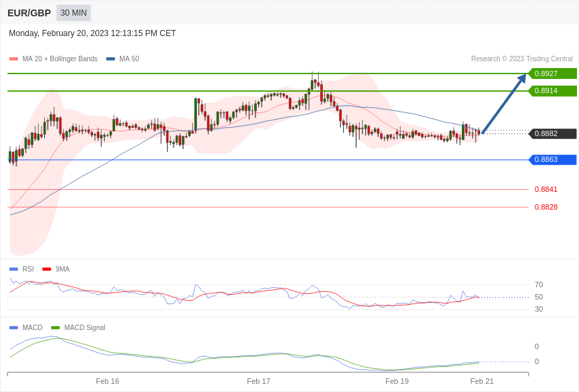Click the 0.8828 support level label
This screenshot has width=579, height=392.
click(x=546, y=207)
